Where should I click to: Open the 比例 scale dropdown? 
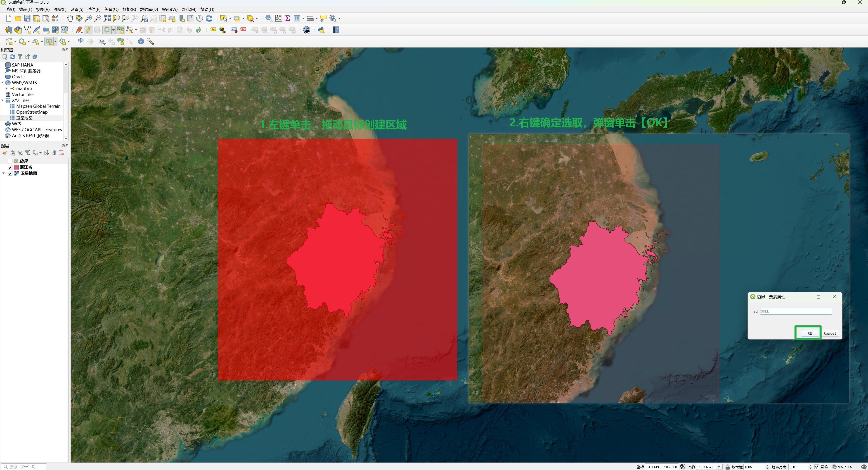tap(719, 467)
